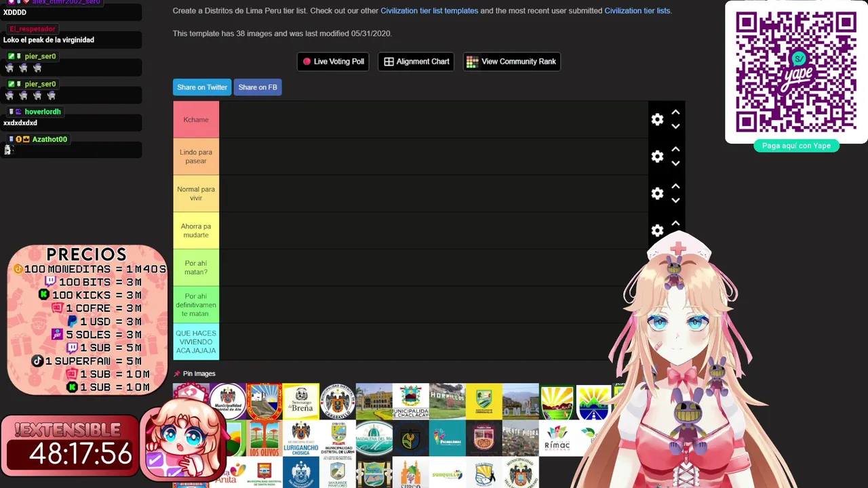Select QUE HACES VIVIENDO ACA JAJAJA label
This screenshot has height=488, width=868.
click(x=196, y=342)
